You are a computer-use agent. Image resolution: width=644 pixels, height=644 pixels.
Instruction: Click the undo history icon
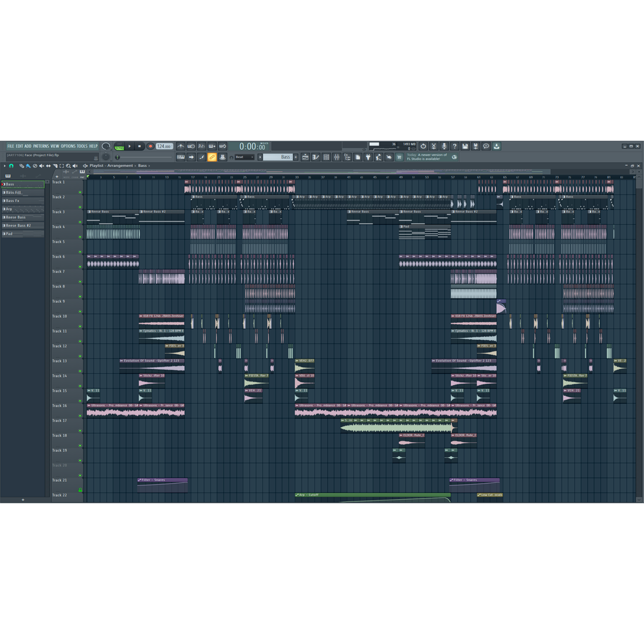pos(423,146)
